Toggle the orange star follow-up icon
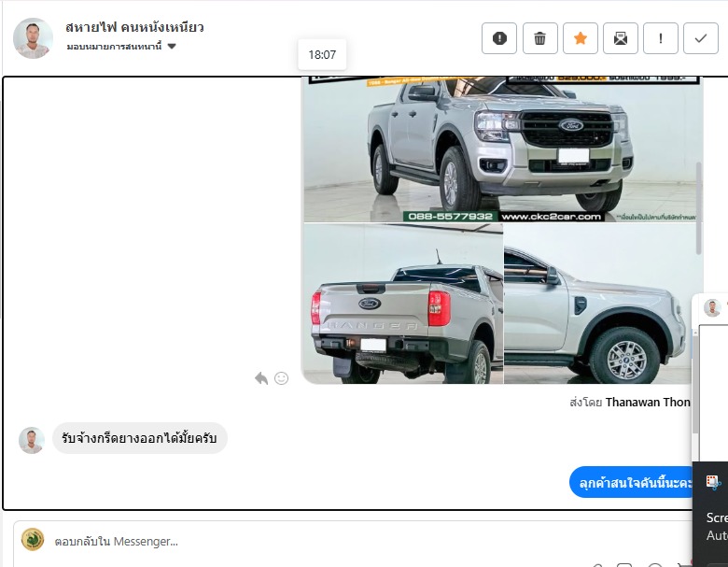 click(581, 38)
